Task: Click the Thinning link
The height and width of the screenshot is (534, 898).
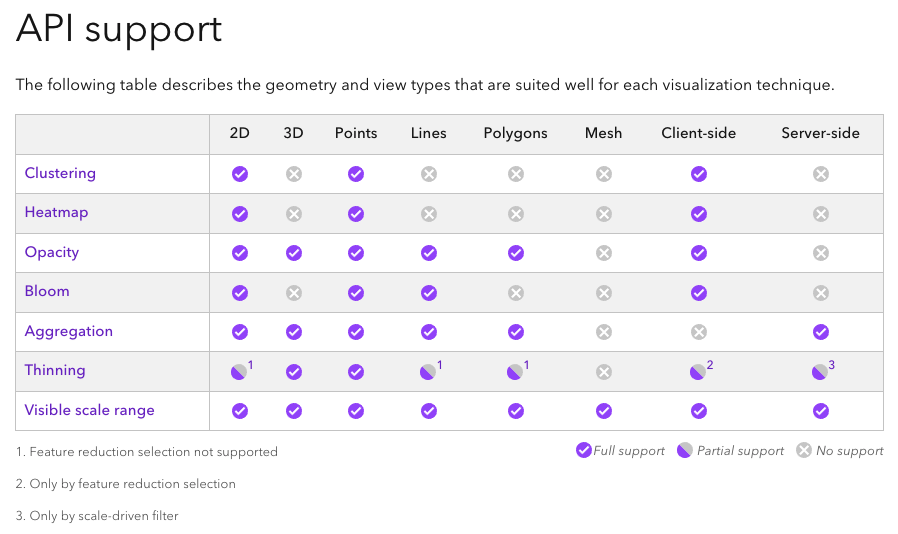Action: click(55, 370)
